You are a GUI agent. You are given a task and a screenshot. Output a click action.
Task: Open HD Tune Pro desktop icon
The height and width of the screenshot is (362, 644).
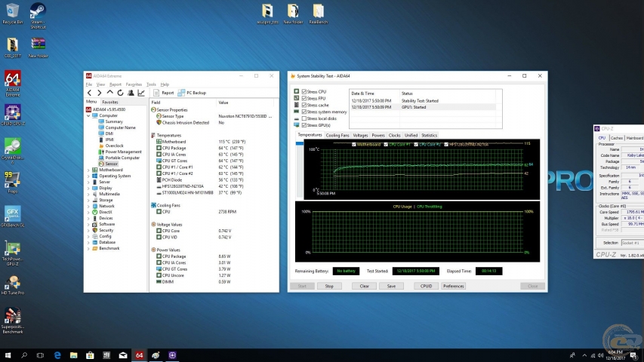(12, 285)
